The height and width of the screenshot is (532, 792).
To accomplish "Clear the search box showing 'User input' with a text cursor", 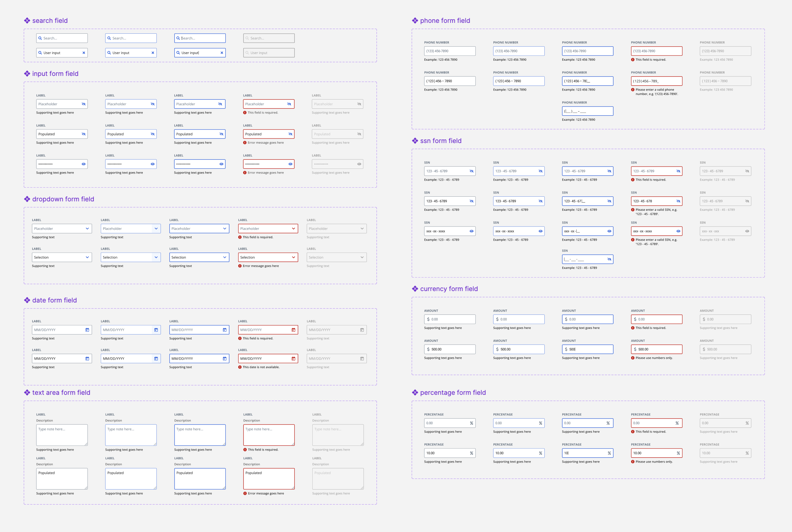I will (x=222, y=53).
